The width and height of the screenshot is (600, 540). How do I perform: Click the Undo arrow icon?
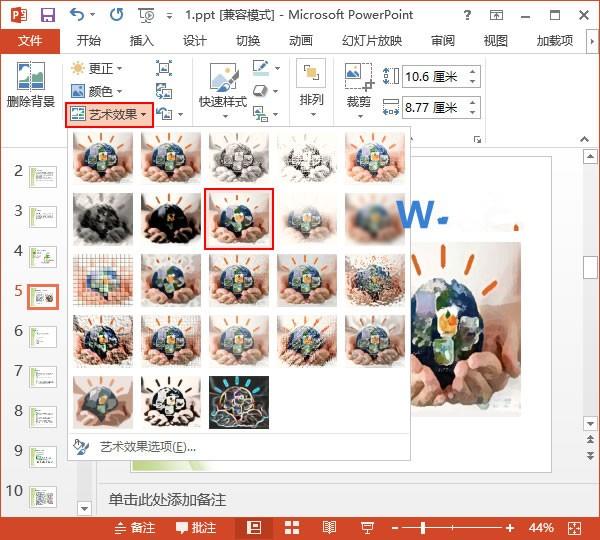click(77, 15)
